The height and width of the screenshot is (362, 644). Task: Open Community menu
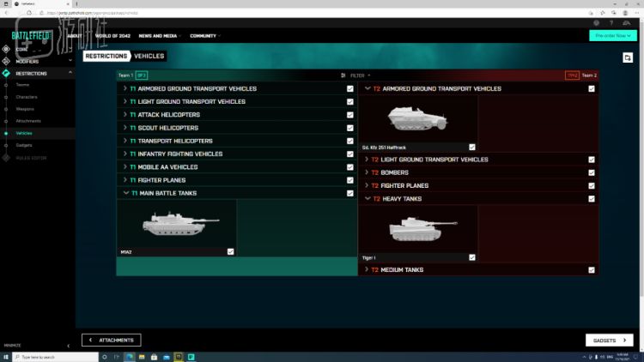[204, 36]
